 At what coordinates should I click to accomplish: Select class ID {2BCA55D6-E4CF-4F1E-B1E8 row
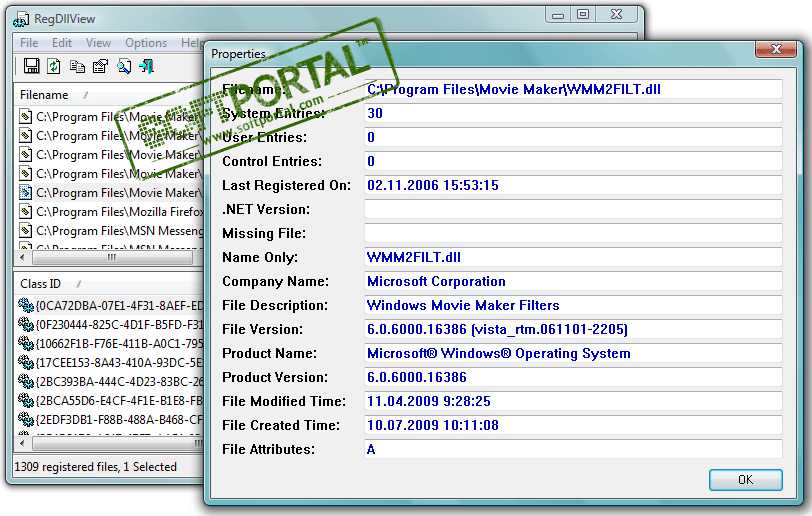point(111,400)
